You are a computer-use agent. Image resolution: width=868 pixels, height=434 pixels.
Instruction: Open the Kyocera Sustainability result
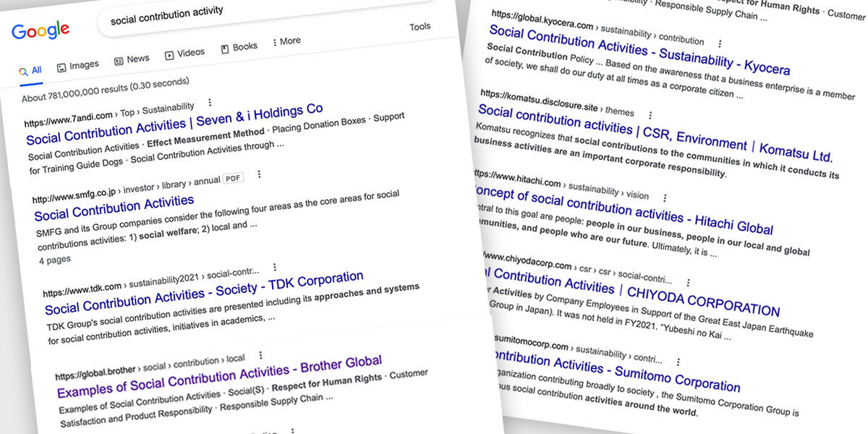[639, 50]
